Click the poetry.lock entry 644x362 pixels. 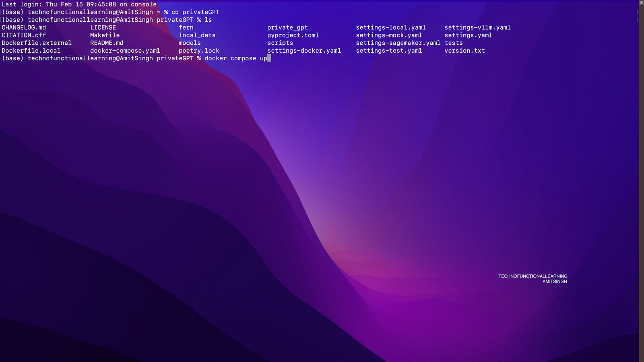click(199, 51)
